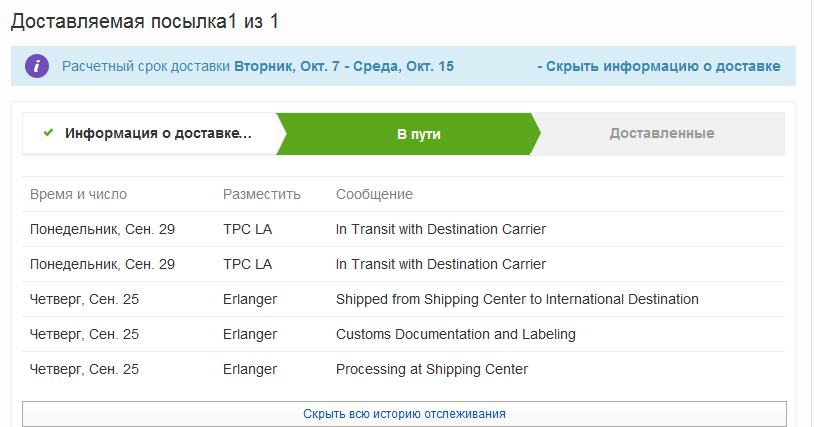This screenshot has height=427, width=819.
Task: Select 'Информация о доставке' progress step
Action: [158, 133]
